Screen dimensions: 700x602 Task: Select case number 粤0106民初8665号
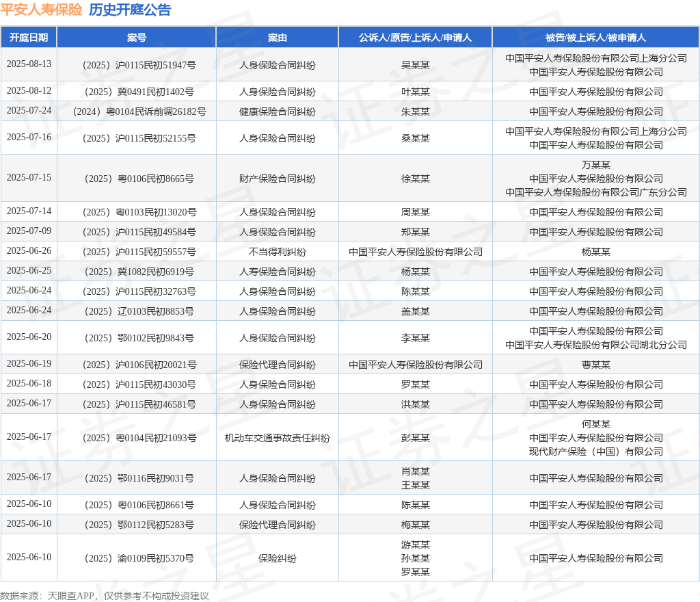139,179
